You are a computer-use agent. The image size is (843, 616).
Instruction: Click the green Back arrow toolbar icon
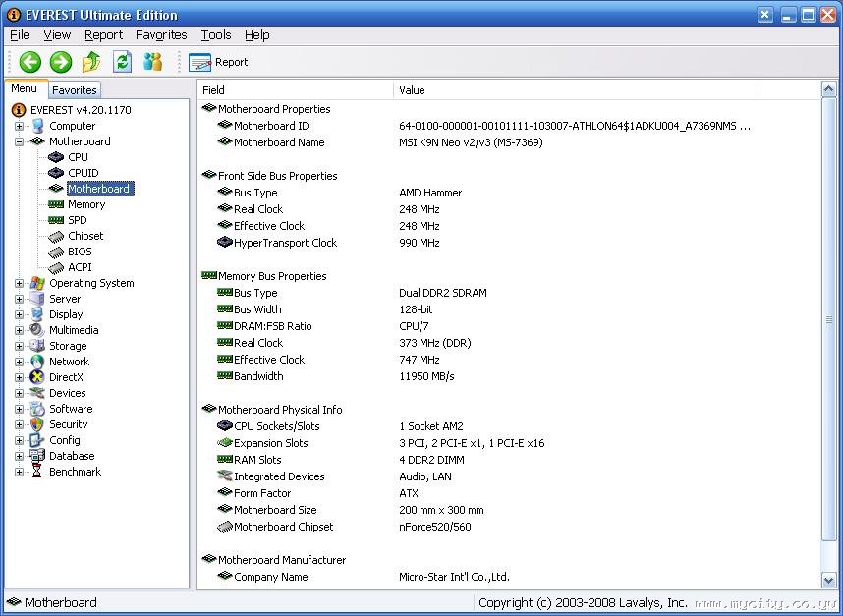[30, 62]
